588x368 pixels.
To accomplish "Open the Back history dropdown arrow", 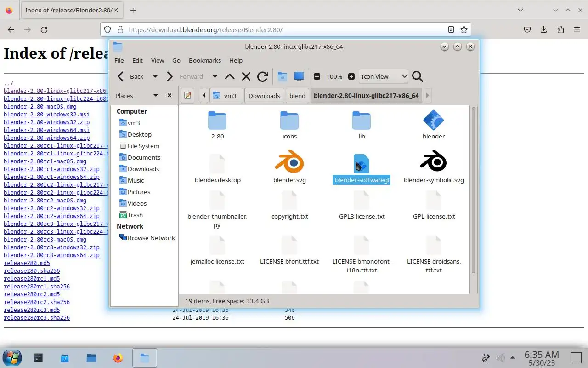I will pos(155,76).
